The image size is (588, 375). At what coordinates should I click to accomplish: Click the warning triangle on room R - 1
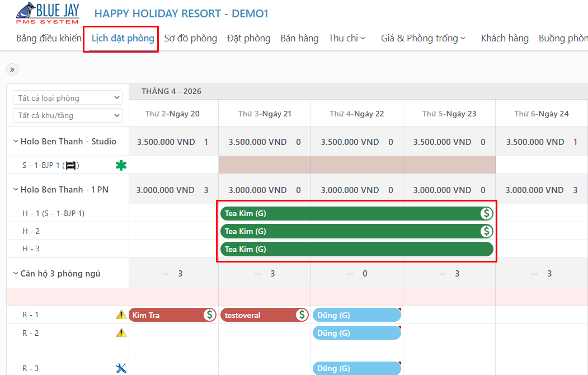121,315
